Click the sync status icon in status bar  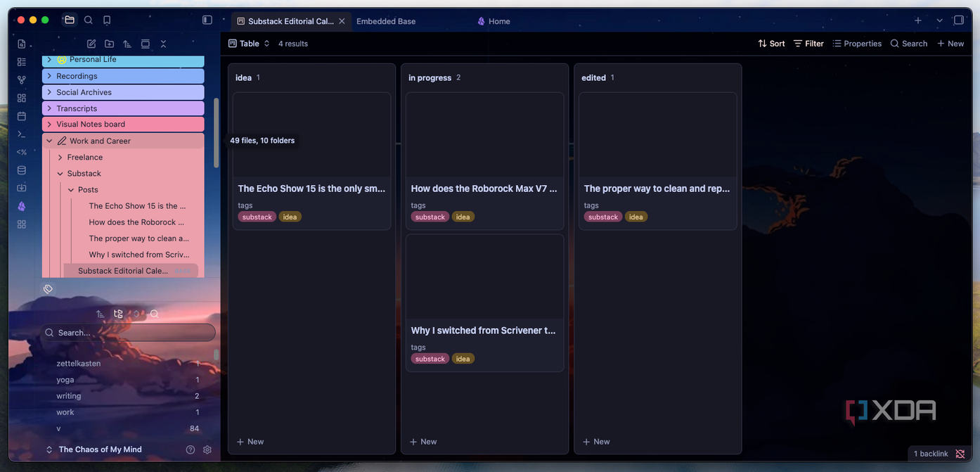960,454
